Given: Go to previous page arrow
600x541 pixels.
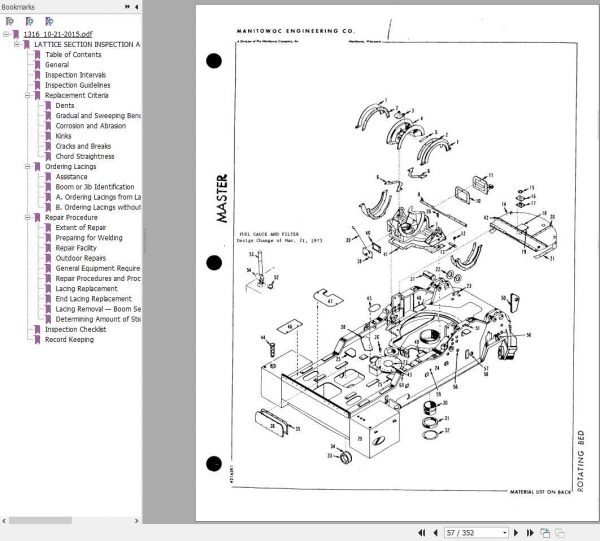Looking at the screenshot, I should coord(435,533).
